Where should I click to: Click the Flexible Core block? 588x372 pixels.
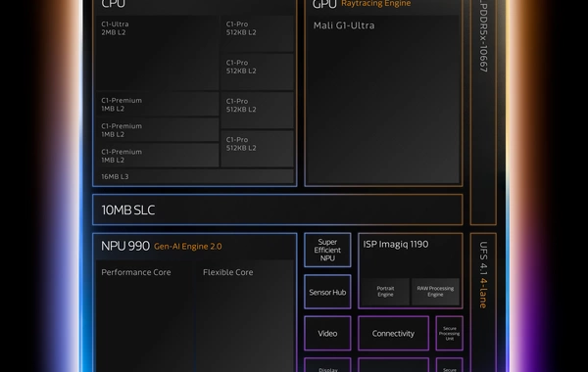(x=244, y=316)
